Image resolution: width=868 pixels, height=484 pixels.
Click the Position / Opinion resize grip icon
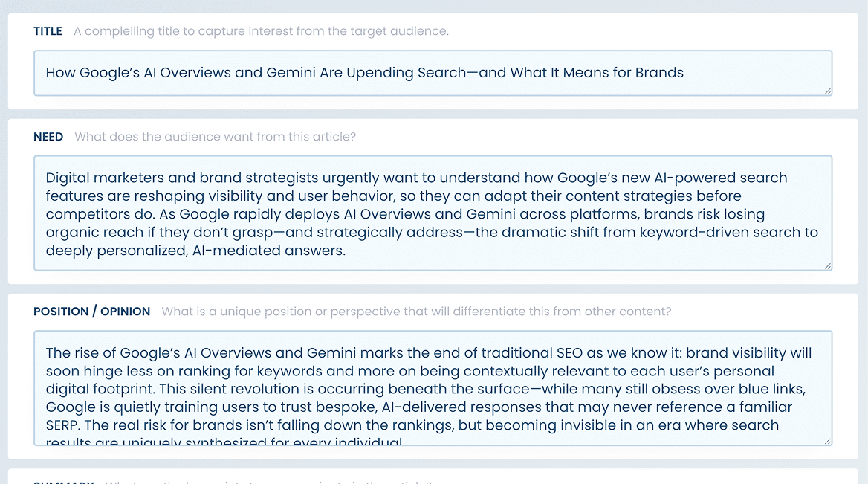point(828,440)
